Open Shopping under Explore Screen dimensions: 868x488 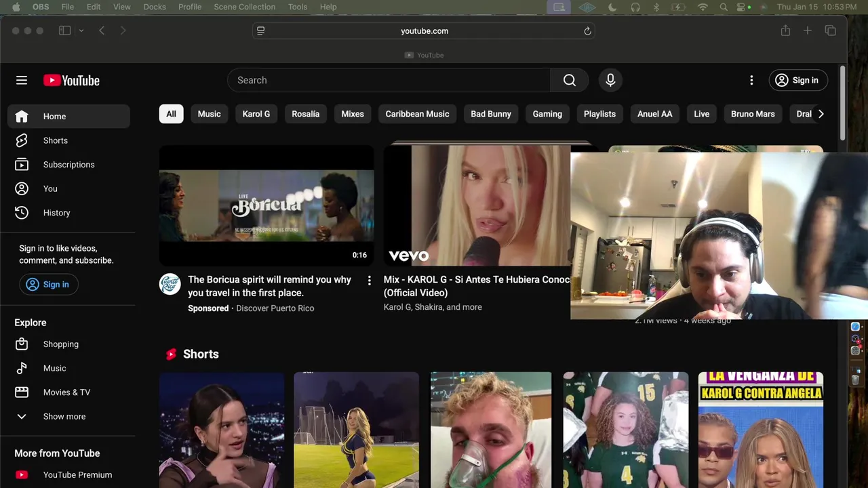pos(68,344)
